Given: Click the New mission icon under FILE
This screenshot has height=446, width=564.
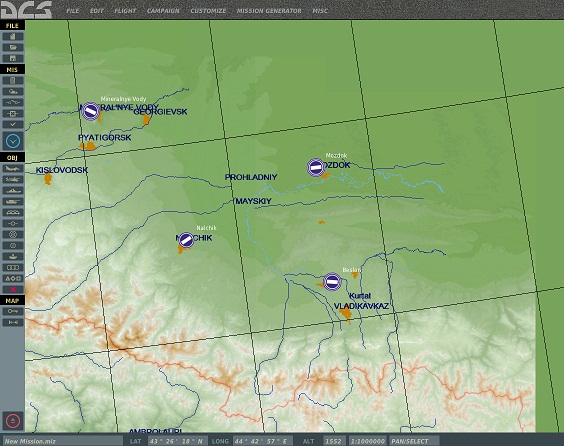Looking at the screenshot, I should pyautogui.click(x=13, y=36).
